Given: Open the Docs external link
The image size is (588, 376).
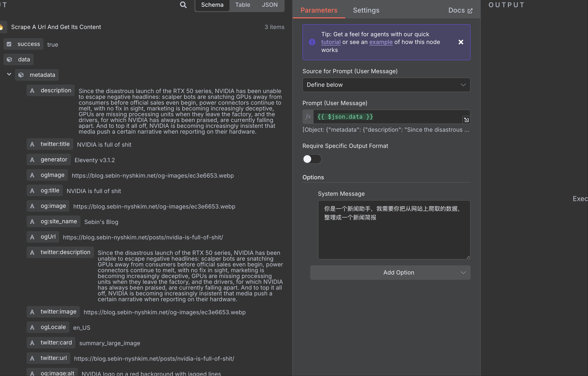Looking at the screenshot, I should pyautogui.click(x=460, y=10).
